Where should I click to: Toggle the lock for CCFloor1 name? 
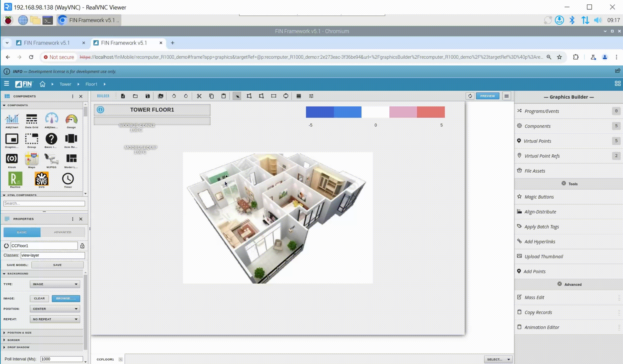(x=82, y=246)
